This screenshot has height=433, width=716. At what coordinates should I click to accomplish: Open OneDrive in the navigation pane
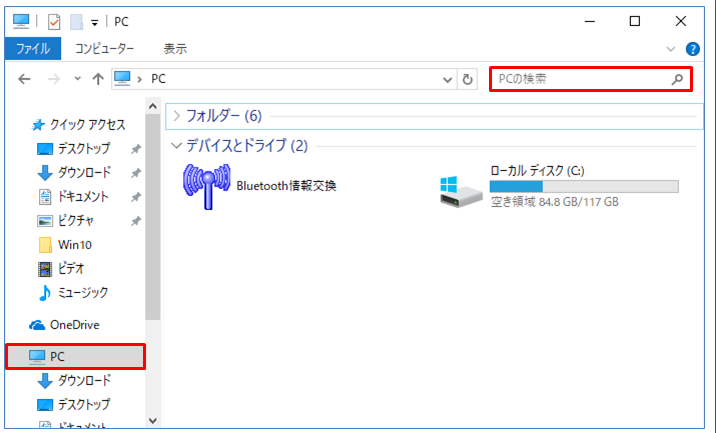point(74,325)
